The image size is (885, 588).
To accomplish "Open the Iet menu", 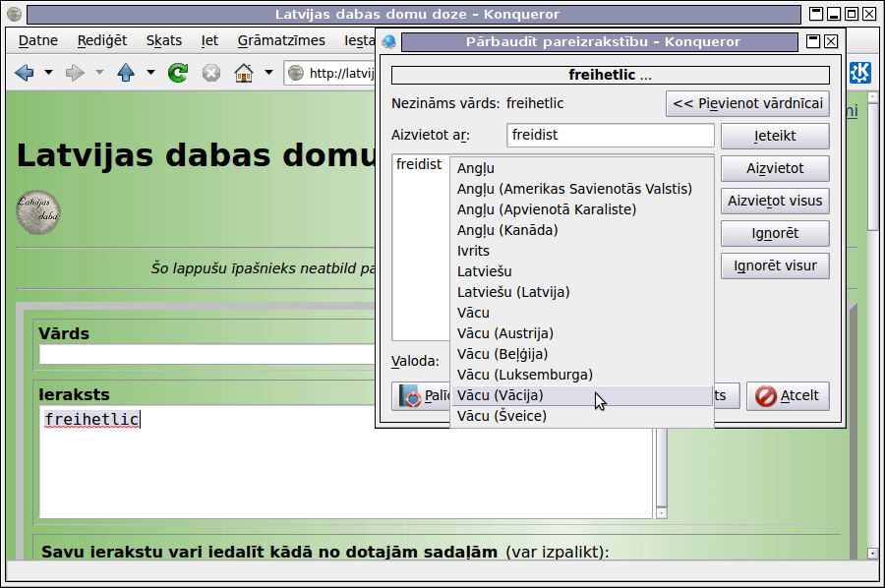I will coord(209,40).
